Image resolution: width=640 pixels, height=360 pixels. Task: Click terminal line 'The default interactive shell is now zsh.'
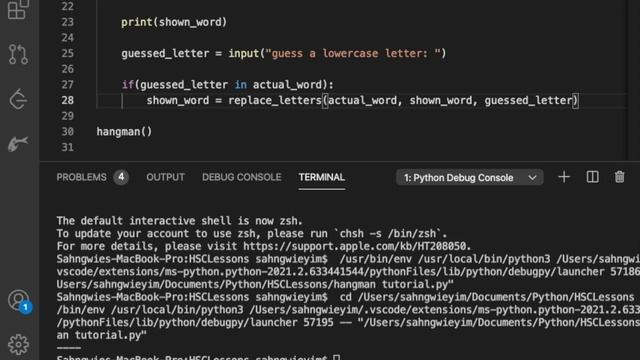[180, 221]
